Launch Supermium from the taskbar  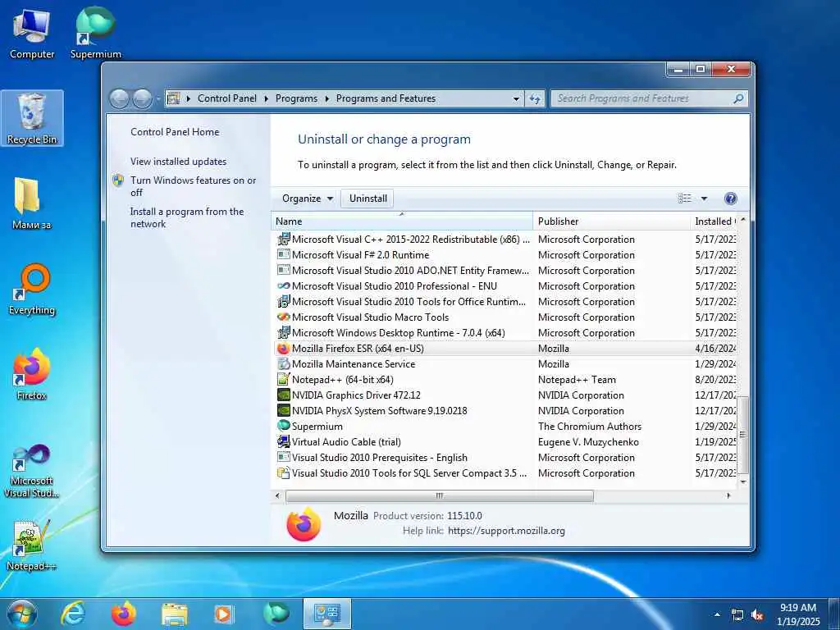pos(276,613)
